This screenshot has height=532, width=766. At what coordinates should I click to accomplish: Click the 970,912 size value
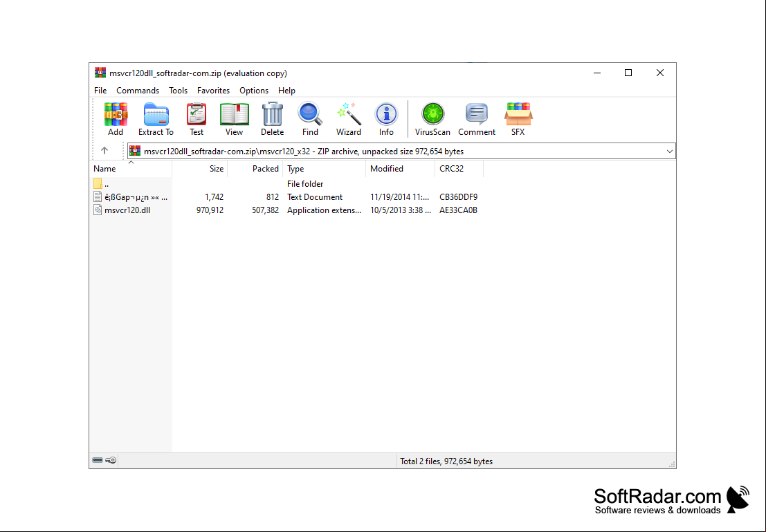tap(210, 210)
